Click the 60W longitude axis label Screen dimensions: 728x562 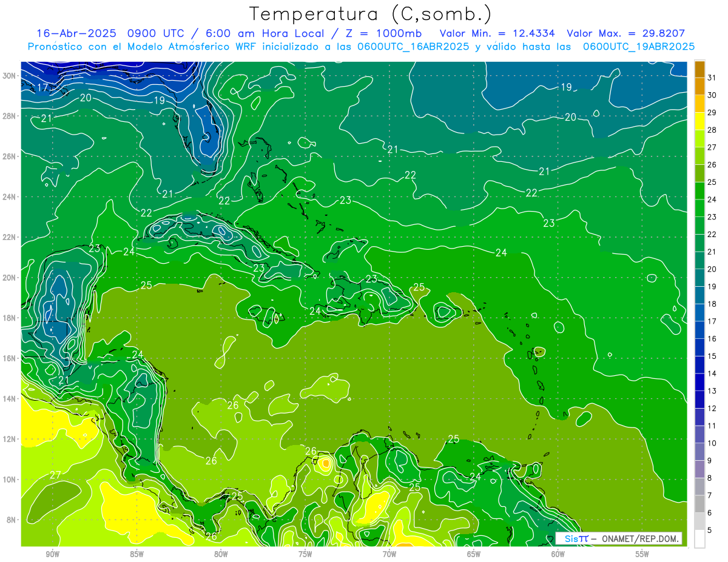click(x=558, y=554)
